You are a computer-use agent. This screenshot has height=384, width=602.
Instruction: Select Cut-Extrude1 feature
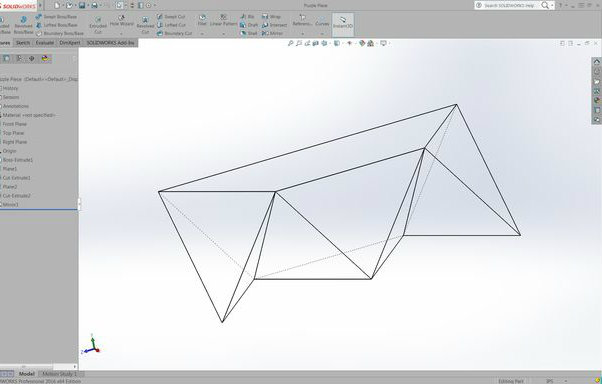point(16,178)
